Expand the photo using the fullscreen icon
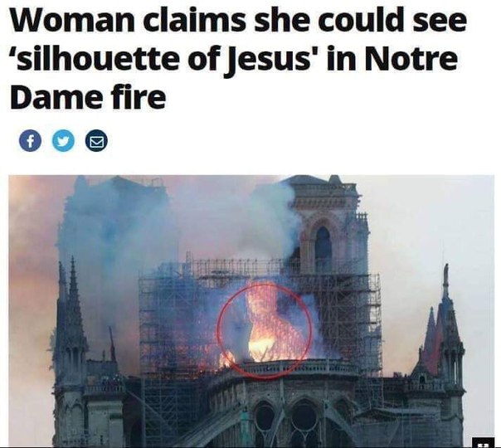 483,443
